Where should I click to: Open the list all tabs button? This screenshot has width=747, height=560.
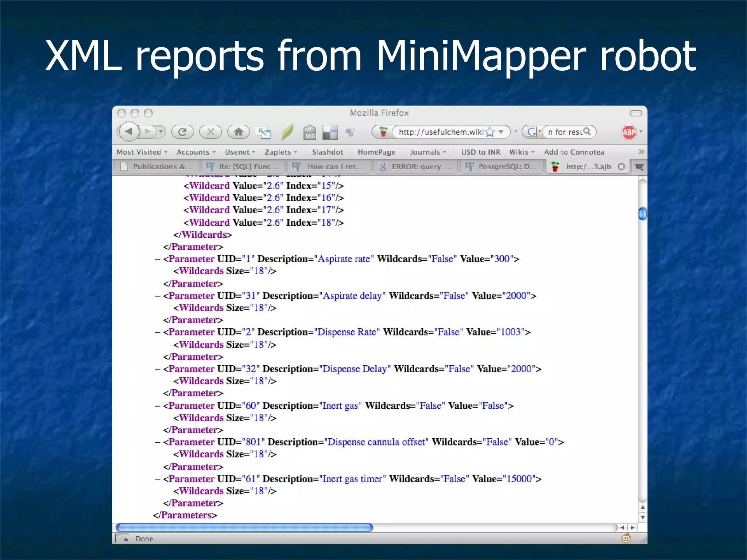(639, 167)
